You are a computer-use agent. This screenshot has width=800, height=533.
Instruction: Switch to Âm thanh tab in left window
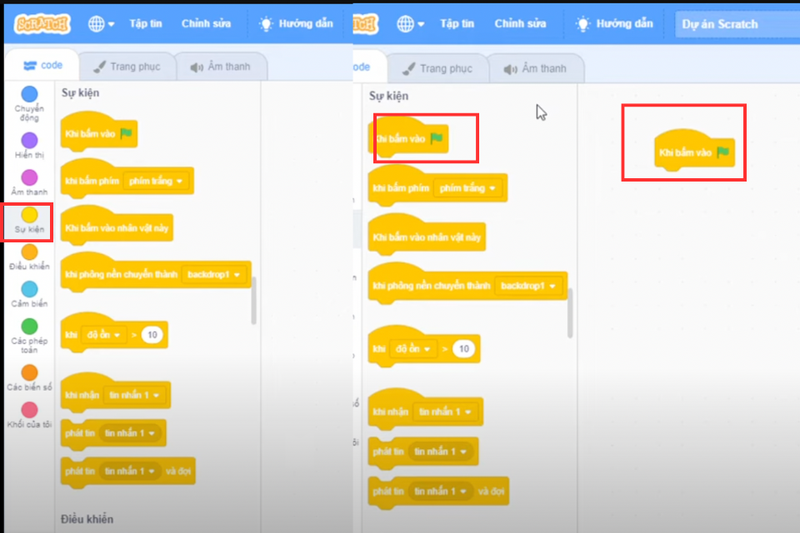click(221, 67)
